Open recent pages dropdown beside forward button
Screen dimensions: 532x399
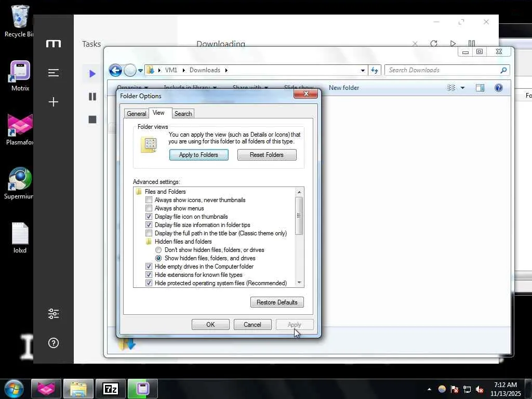pos(140,71)
